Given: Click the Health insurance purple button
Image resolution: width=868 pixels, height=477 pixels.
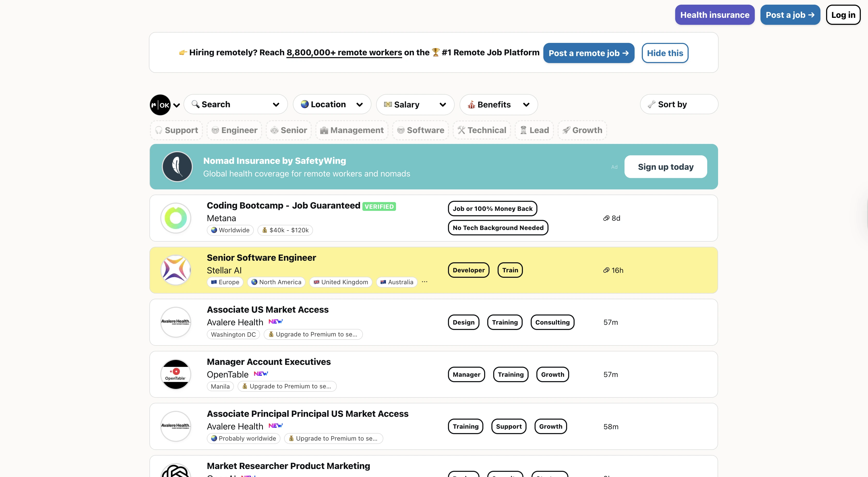Looking at the screenshot, I should point(714,15).
